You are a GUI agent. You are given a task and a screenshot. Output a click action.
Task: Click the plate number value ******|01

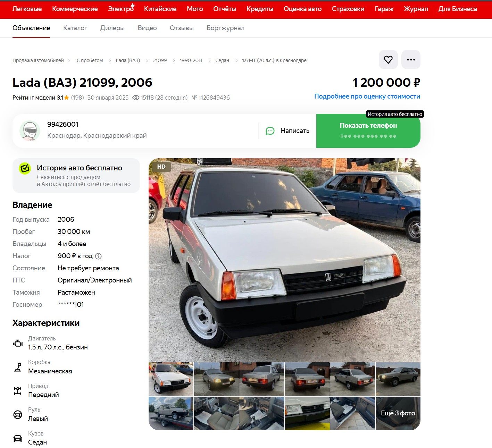(71, 304)
